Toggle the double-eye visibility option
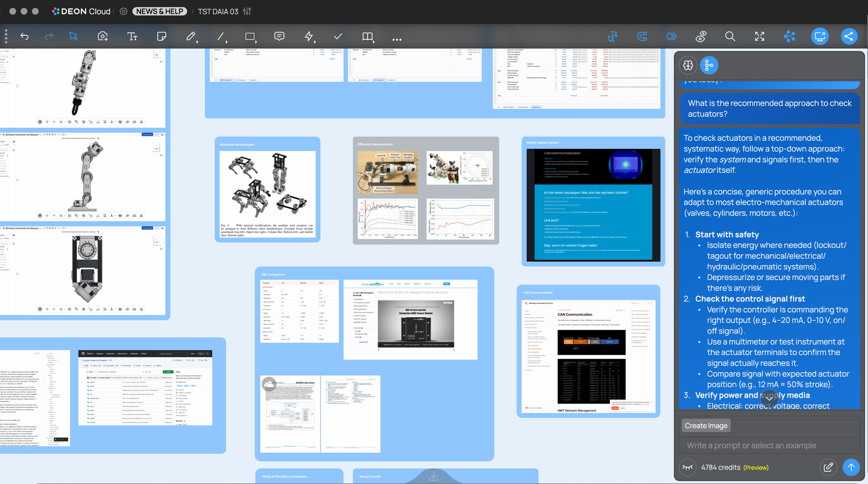This screenshot has height=484, width=868. 701,36
